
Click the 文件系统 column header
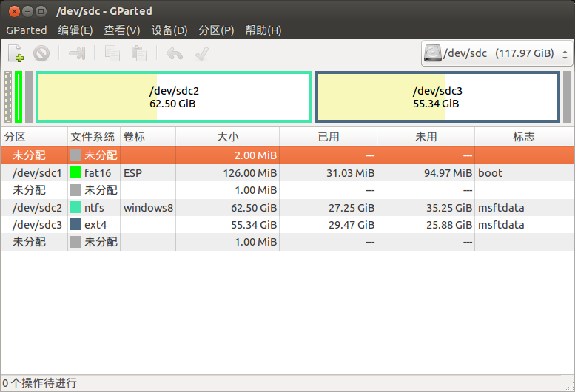tap(94, 137)
